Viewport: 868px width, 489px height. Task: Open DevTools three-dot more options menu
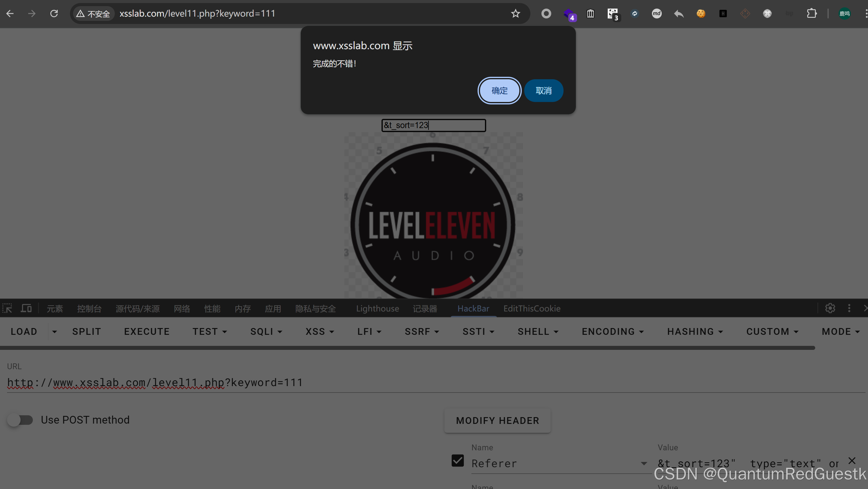click(x=849, y=308)
